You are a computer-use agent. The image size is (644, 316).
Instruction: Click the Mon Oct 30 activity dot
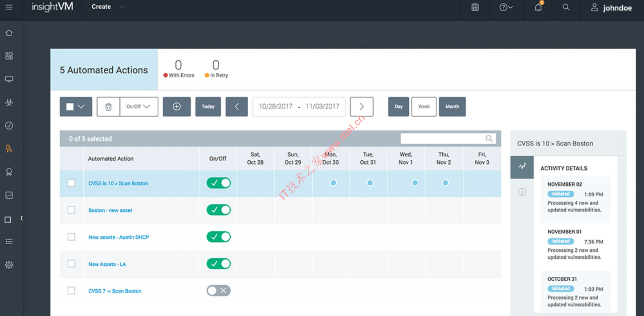pos(333,183)
